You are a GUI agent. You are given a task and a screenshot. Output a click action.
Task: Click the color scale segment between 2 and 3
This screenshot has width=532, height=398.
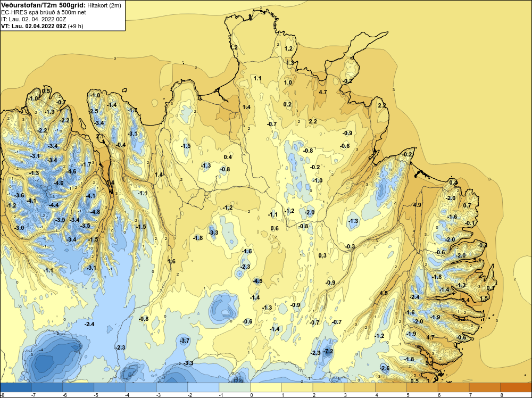(x=328, y=387)
